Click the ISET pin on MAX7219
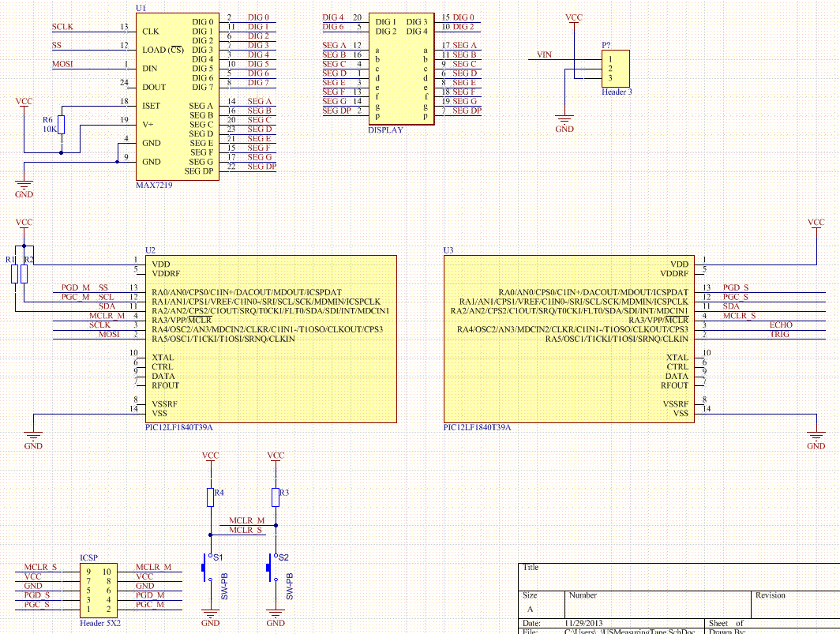 (x=151, y=106)
